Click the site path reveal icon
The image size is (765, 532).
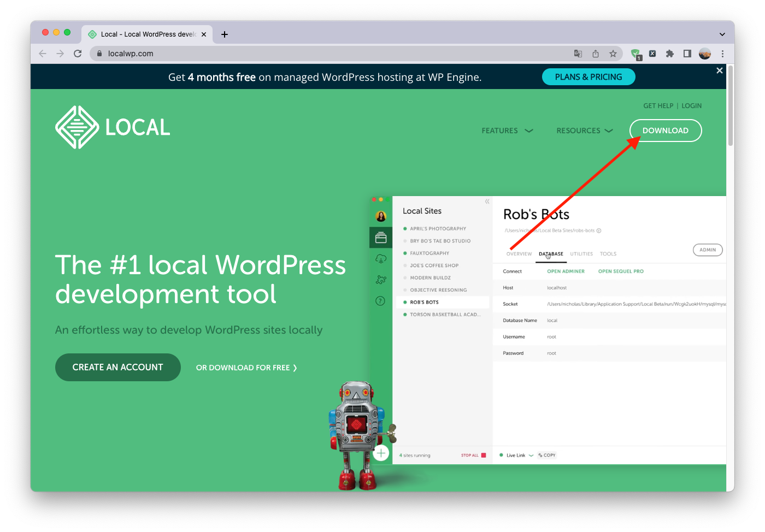(599, 230)
